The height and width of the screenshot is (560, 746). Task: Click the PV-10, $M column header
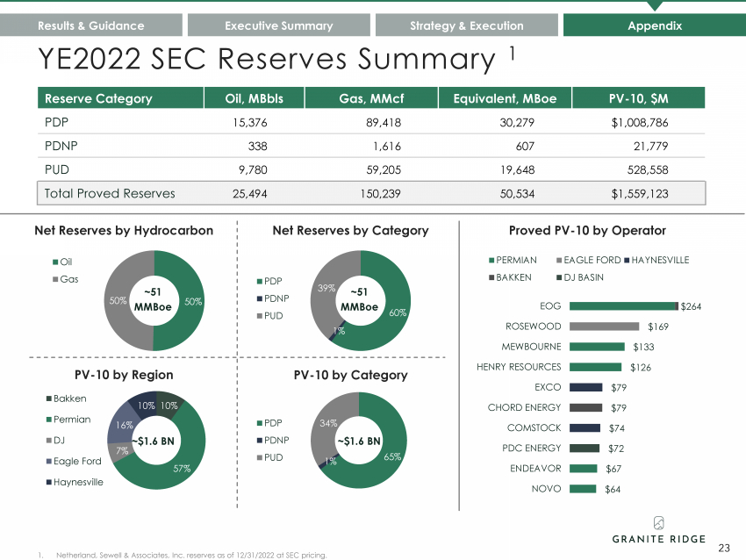click(638, 98)
